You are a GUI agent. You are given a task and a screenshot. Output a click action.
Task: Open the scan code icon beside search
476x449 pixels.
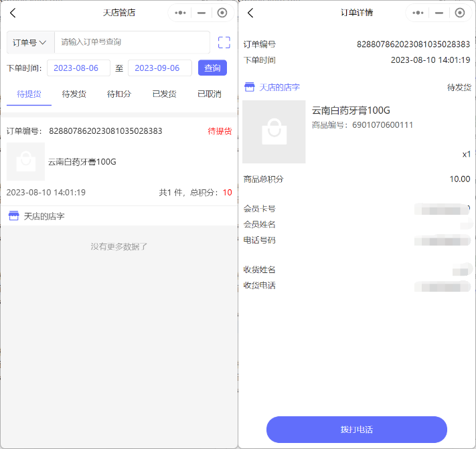[x=224, y=42]
